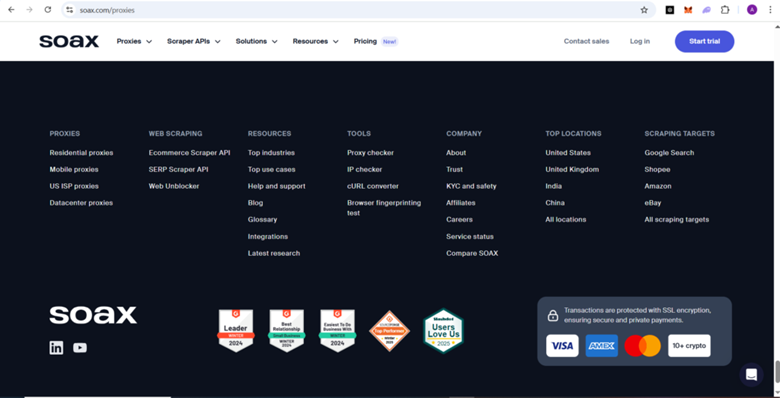
Task: Open Web Unblocker link
Action: [174, 186]
